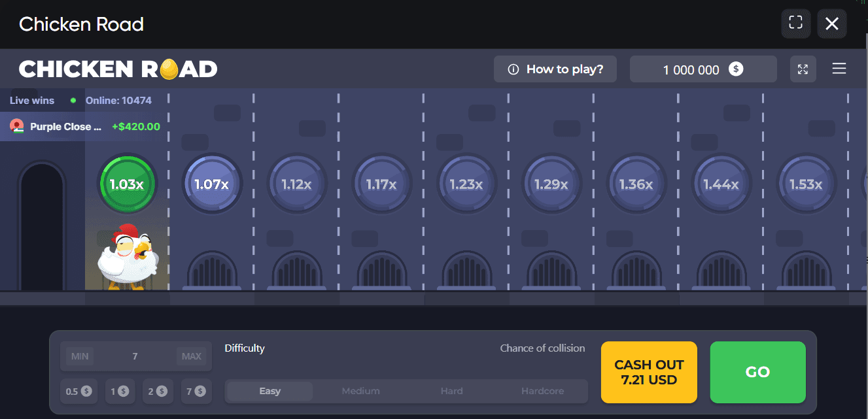The image size is (868, 419).
Task: Click the 1.29x multiplier manhole
Action: click(x=551, y=184)
